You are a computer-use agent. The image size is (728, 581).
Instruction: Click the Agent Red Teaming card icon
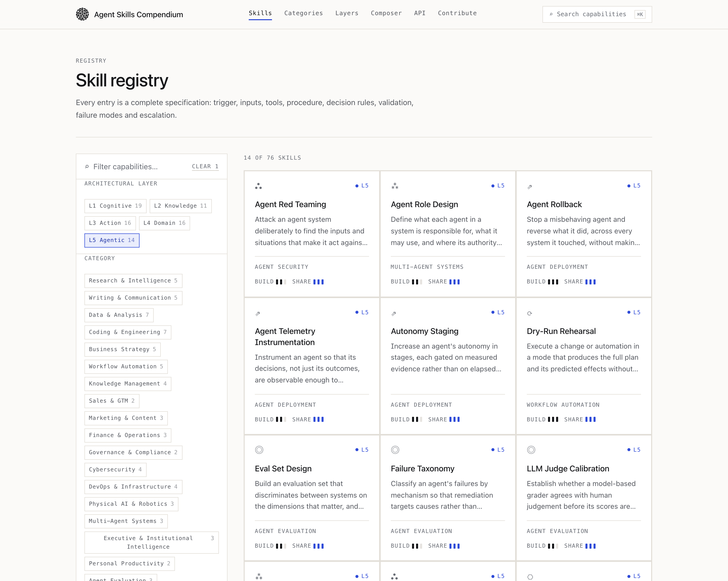point(258,186)
